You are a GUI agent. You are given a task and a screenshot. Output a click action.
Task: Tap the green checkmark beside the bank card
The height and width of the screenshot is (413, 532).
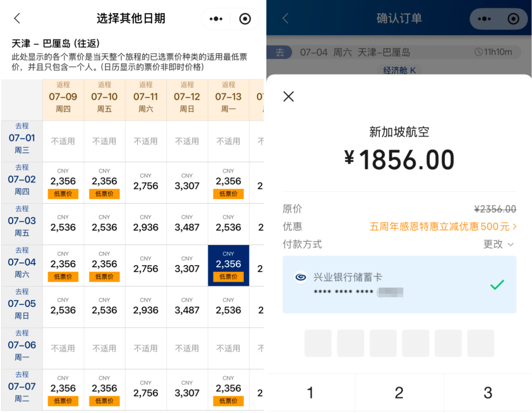pos(498,285)
